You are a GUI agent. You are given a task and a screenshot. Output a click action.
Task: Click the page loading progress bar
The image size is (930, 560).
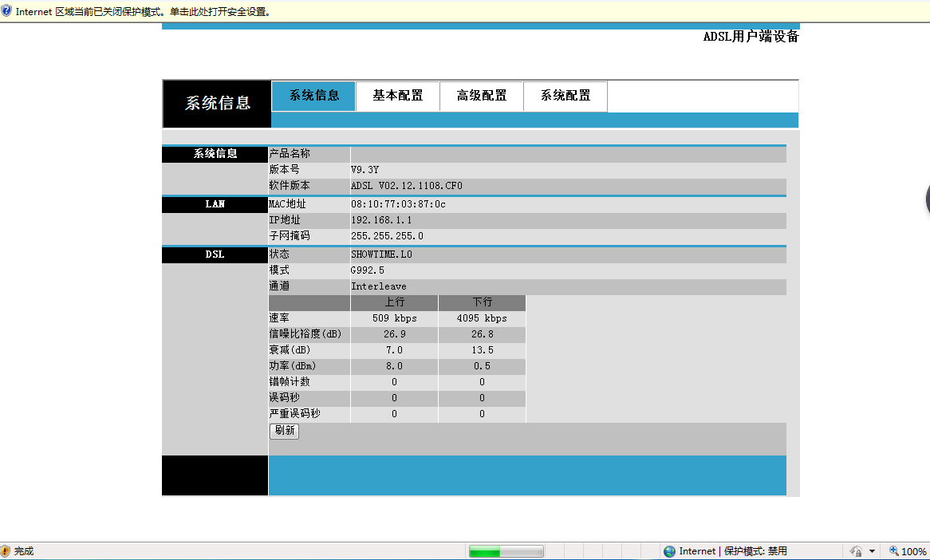tap(506, 552)
